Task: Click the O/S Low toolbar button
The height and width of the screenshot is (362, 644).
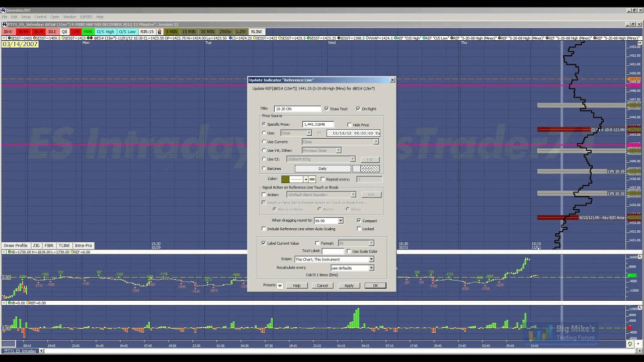Action: pyautogui.click(x=128, y=32)
